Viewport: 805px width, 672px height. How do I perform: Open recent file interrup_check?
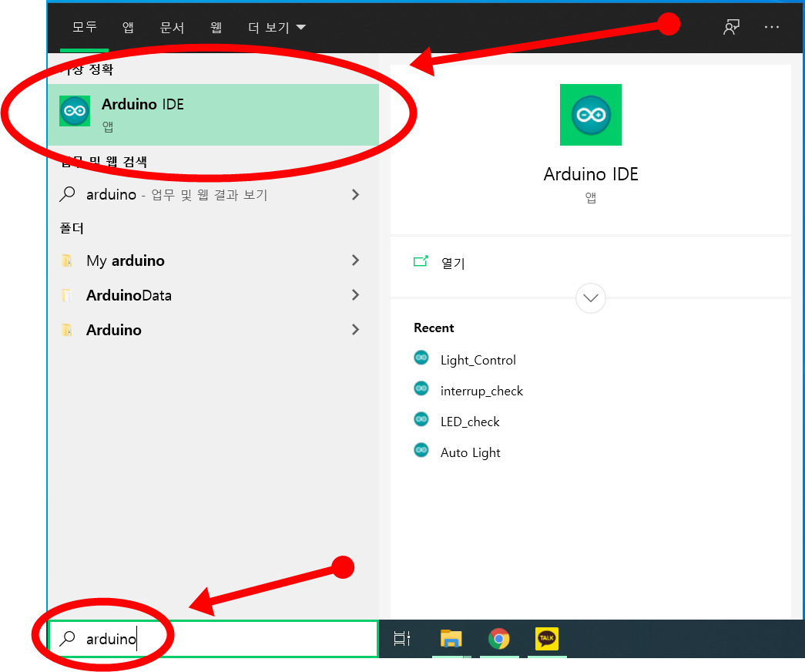point(481,391)
